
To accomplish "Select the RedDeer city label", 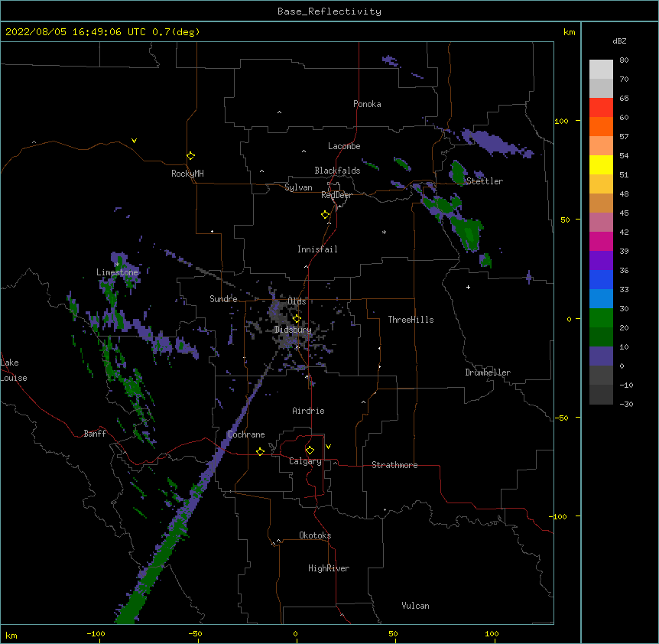I will 336,195.
